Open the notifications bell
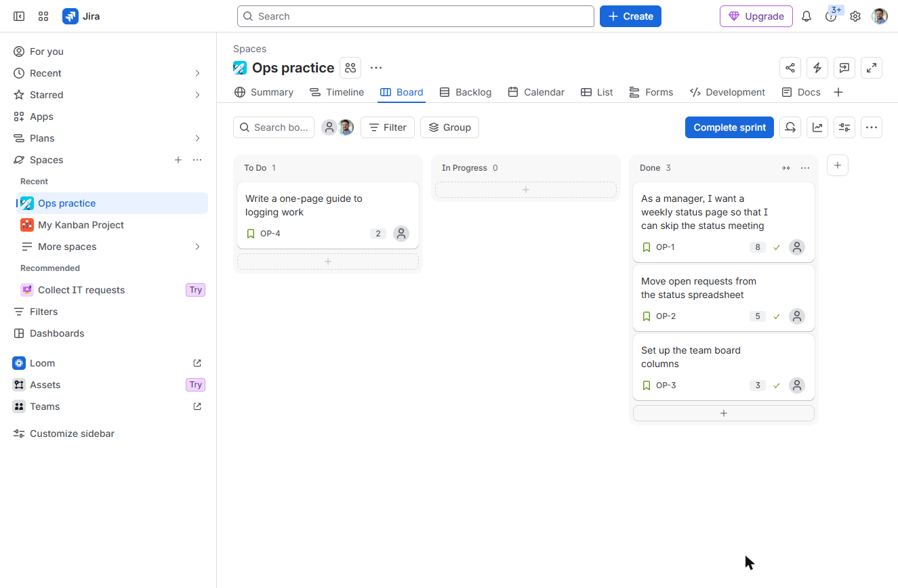This screenshot has width=898, height=588. point(807,16)
